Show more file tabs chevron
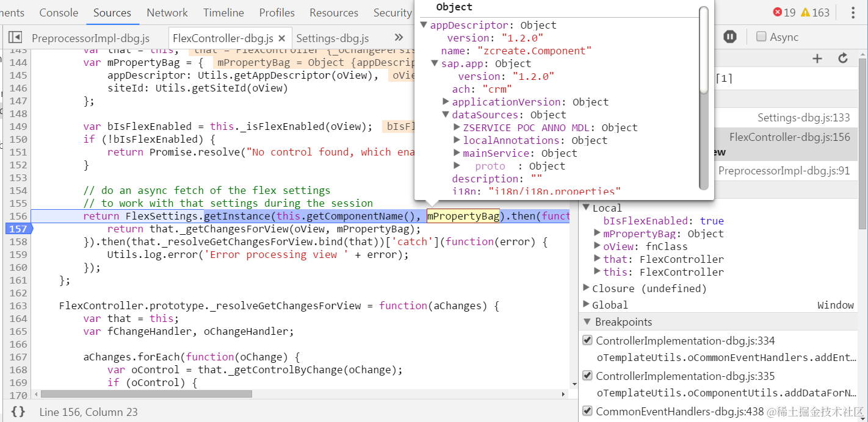868x422 pixels. [x=399, y=38]
